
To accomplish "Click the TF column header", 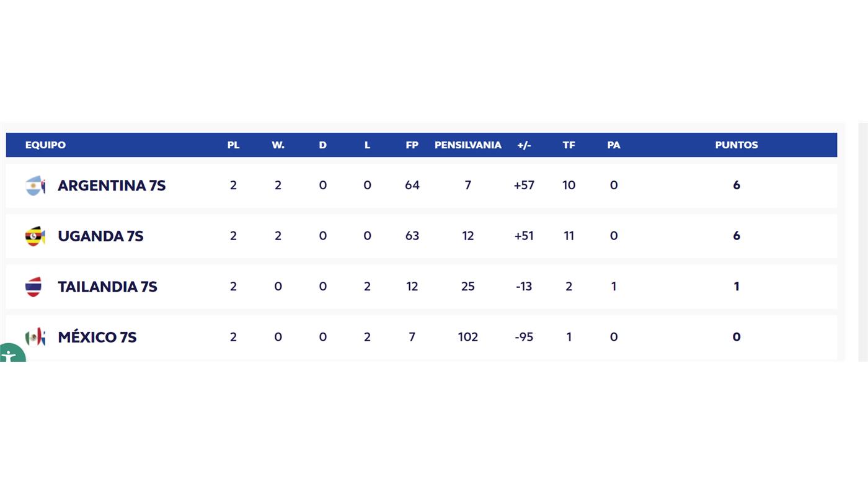I will pos(569,145).
